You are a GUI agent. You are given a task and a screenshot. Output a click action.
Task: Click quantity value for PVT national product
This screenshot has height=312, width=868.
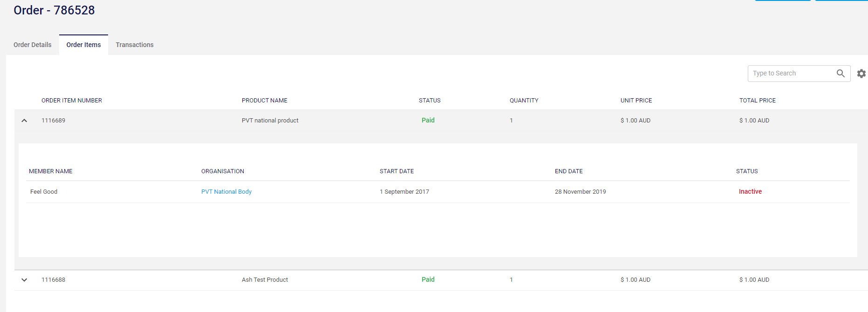pyautogui.click(x=511, y=121)
